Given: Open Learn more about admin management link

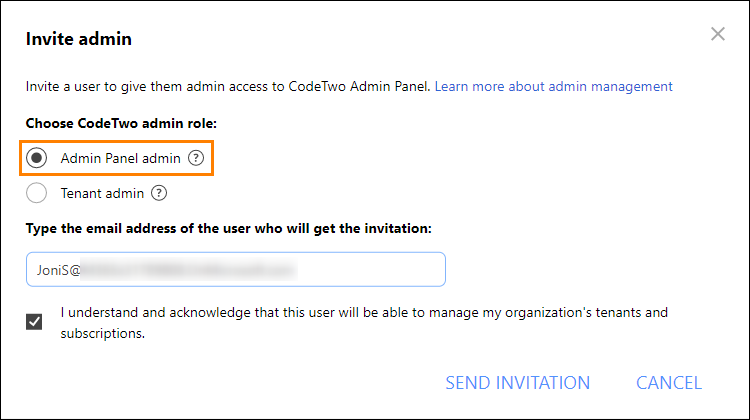Looking at the screenshot, I should click(x=553, y=87).
